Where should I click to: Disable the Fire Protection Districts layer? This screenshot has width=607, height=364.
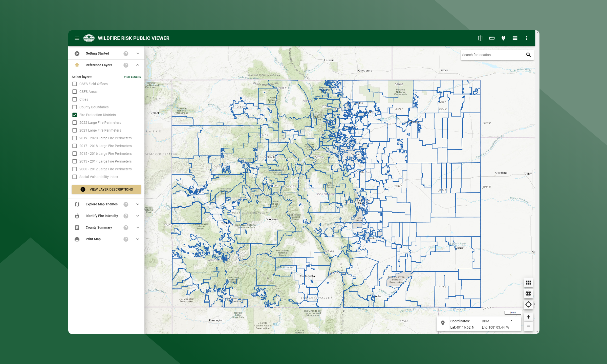tap(74, 115)
